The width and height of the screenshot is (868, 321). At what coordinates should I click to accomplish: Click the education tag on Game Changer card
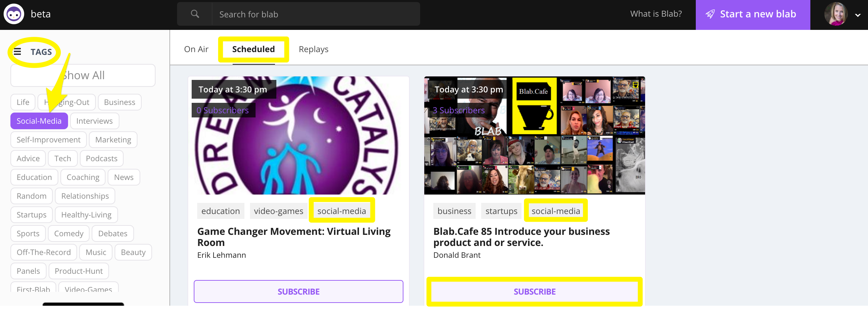(x=221, y=211)
